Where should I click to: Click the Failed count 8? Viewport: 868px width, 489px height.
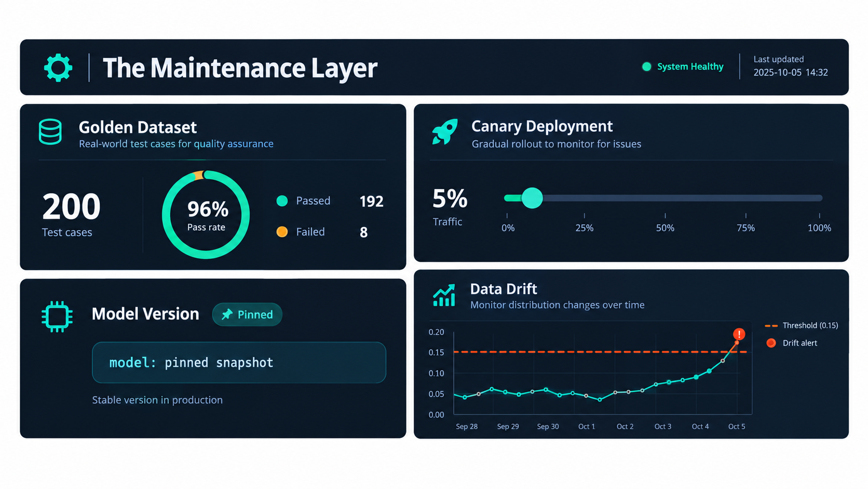coord(363,232)
